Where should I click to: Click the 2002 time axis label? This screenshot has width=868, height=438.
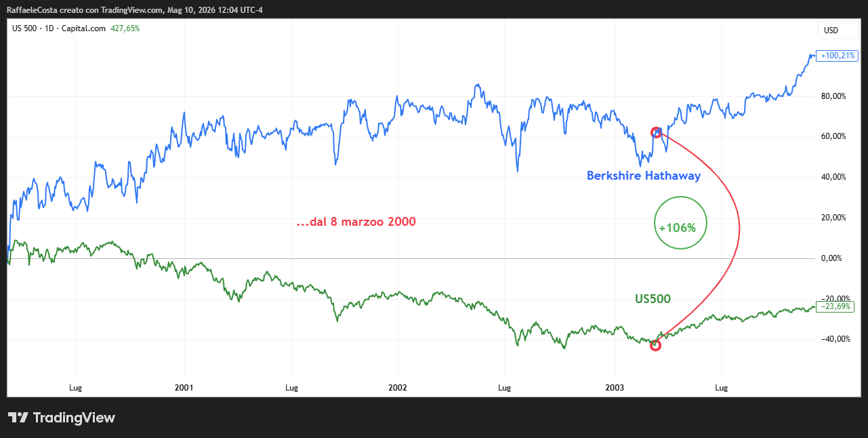pyautogui.click(x=398, y=388)
